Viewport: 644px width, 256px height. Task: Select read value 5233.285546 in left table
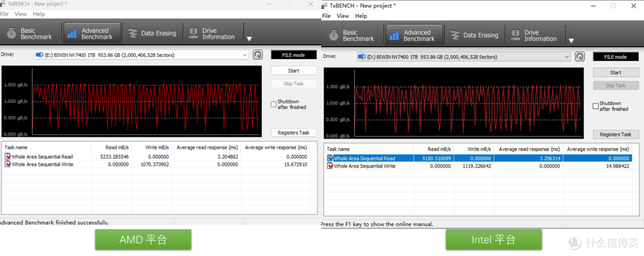(x=114, y=156)
